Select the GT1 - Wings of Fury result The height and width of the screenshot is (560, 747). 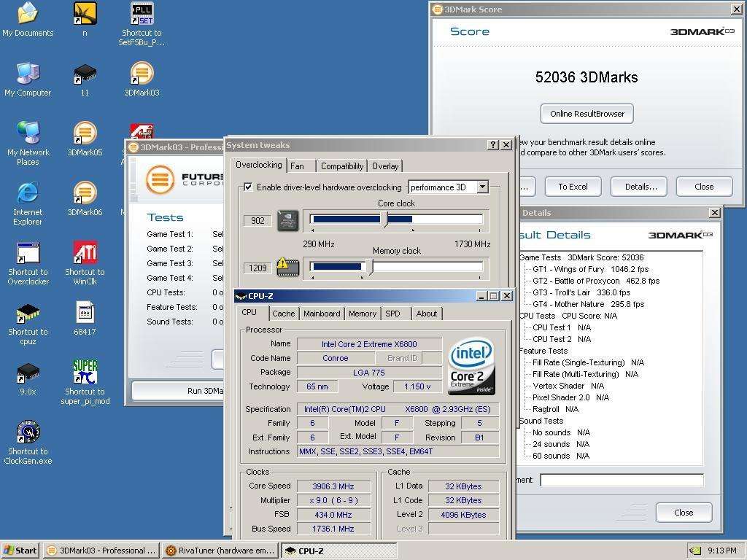pos(591,269)
